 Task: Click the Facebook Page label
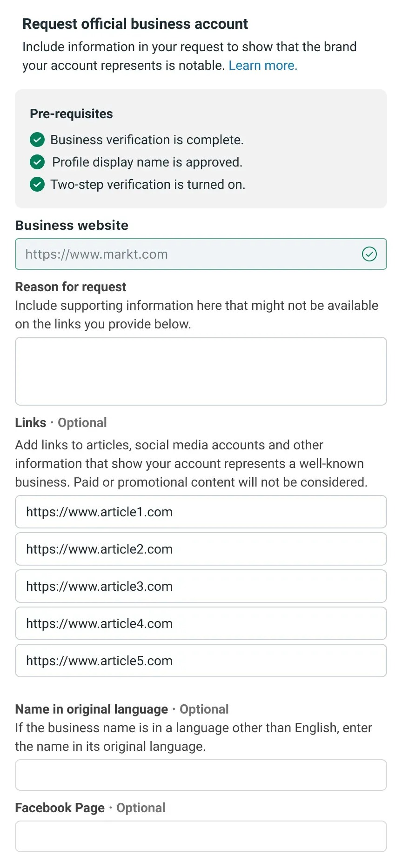pos(60,808)
